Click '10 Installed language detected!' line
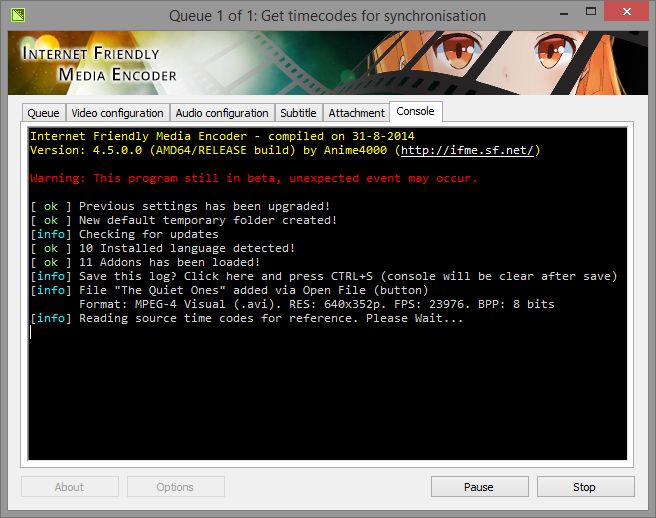 [163, 248]
